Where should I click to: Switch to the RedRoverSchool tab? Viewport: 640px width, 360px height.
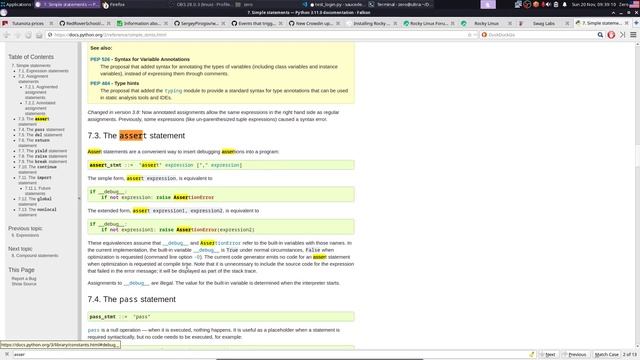[x=85, y=24]
